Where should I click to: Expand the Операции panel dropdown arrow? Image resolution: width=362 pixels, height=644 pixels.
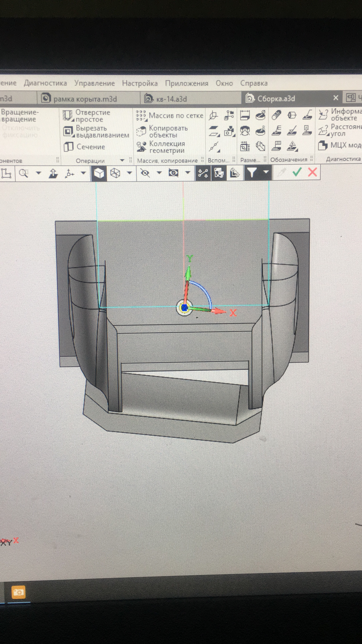[x=122, y=160]
